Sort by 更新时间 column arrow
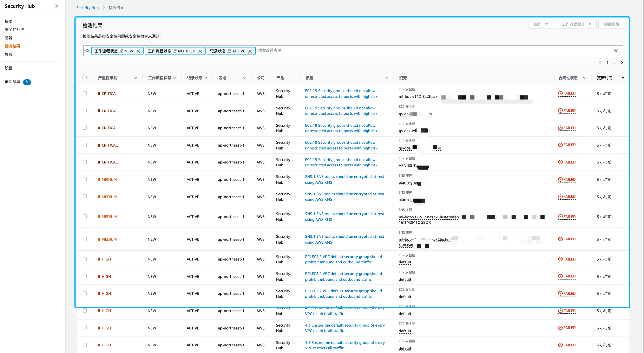Image resolution: width=644 pixels, height=353 pixels. tap(623, 78)
